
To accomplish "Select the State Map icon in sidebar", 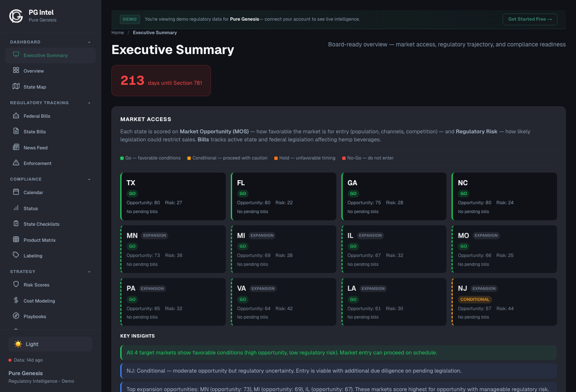I will tap(15, 87).
